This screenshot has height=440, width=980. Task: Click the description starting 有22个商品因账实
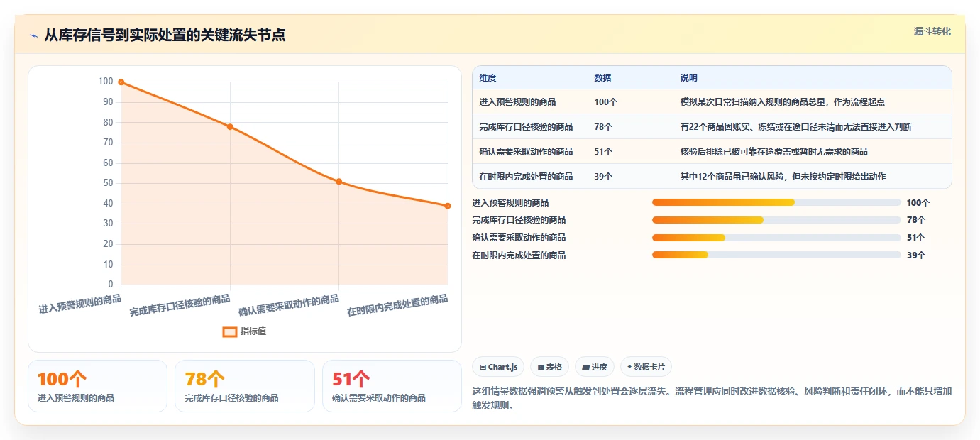point(795,127)
